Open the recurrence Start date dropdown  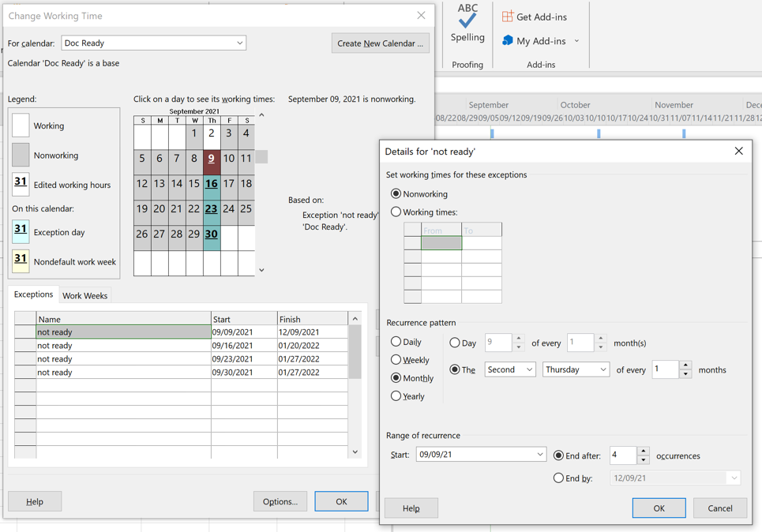[x=540, y=455]
